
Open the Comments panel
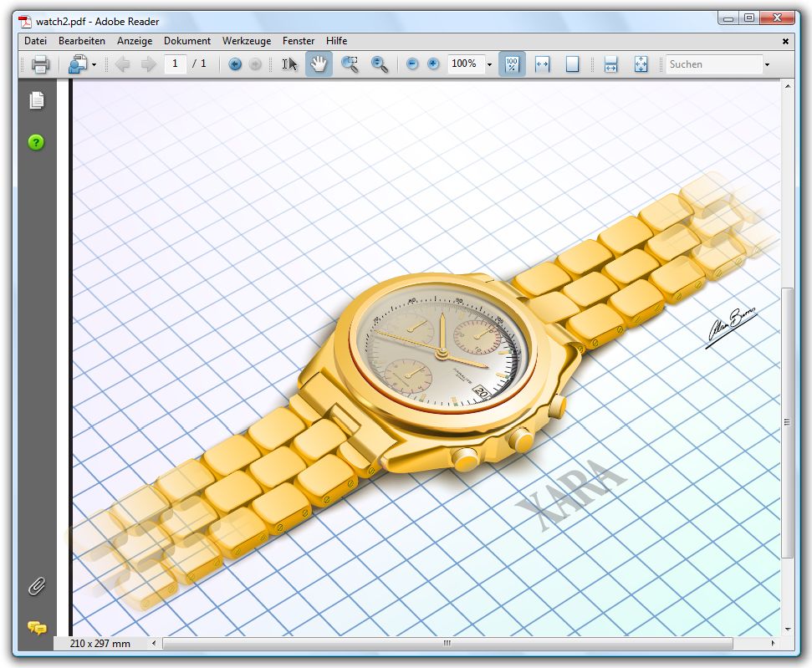click(x=37, y=627)
